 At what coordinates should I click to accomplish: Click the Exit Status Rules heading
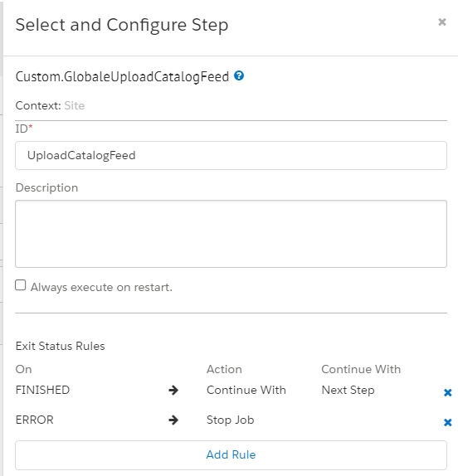pyautogui.click(x=60, y=346)
